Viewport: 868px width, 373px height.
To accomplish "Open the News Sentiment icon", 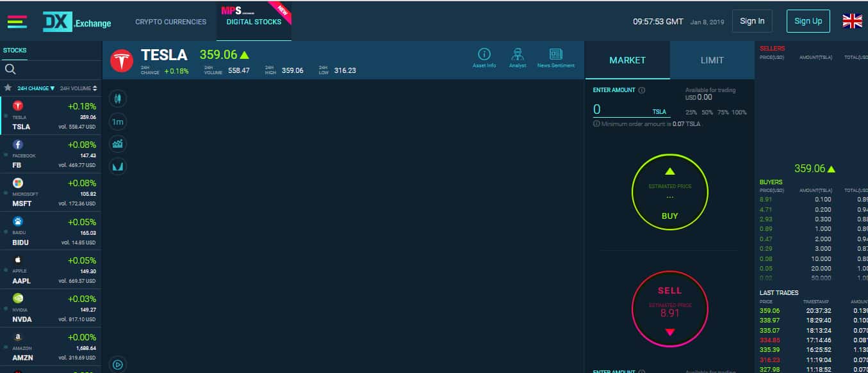I will pos(555,58).
